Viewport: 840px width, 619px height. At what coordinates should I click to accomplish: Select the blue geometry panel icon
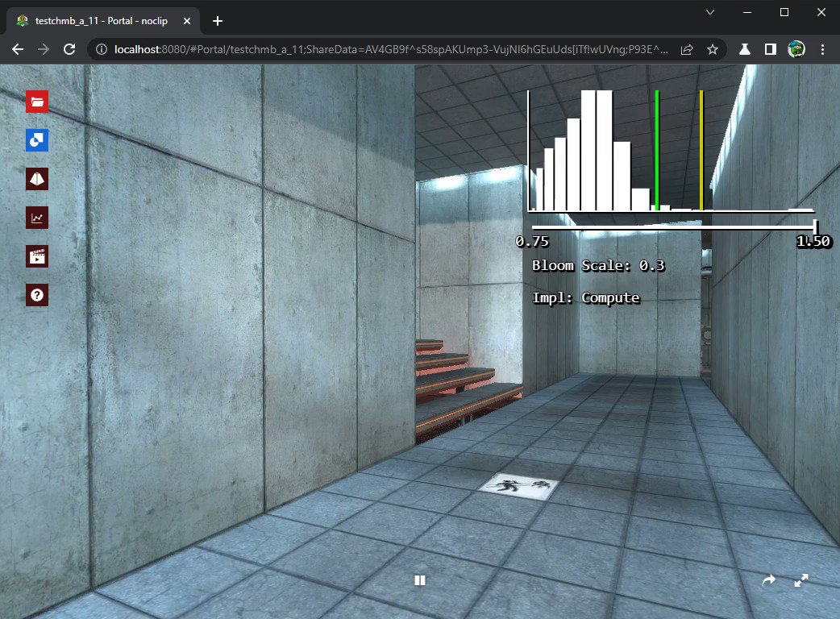(36, 139)
